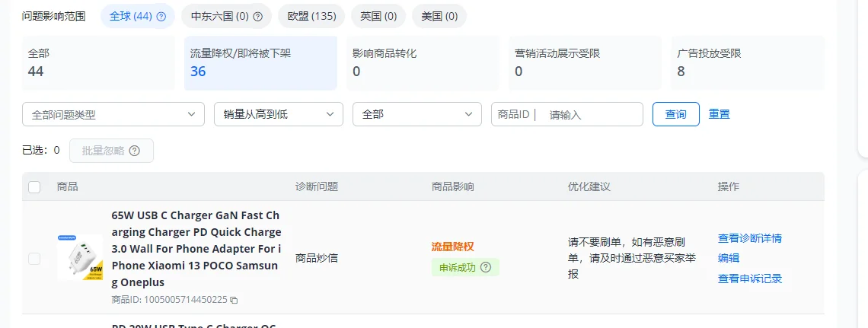The height and width of the screenshot is (328, 868).
Task: Click help icon next to 全球 (44)
Action: [161, 16]
